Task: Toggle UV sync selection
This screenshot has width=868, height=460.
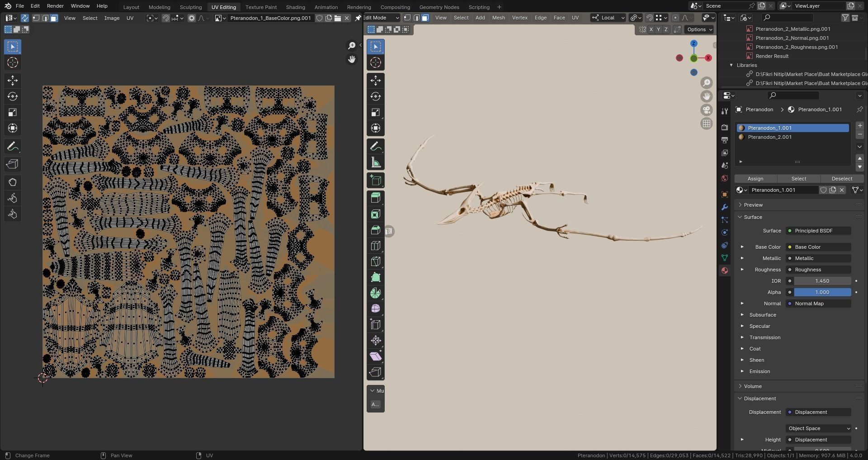Action: pyautogui.click(x=25, y=18)
